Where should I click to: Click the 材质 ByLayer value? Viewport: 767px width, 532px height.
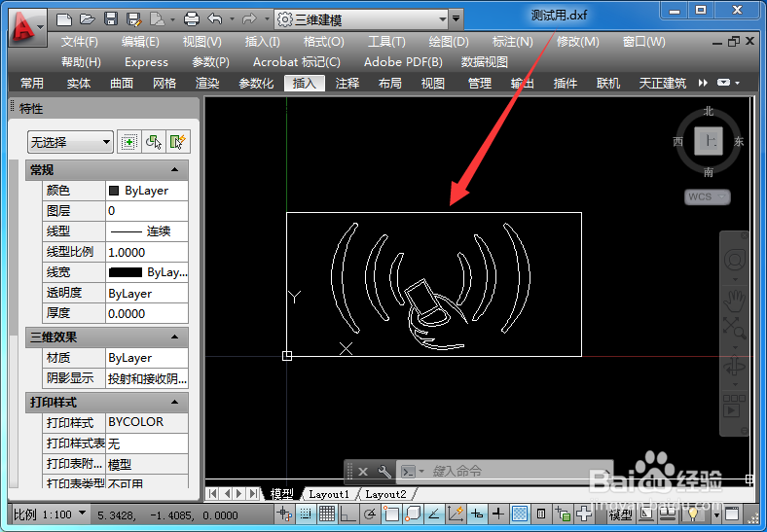pos(147,358)
